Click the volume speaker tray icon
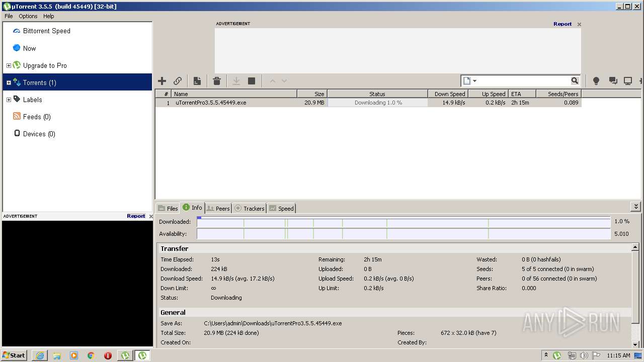 [584, 355]
